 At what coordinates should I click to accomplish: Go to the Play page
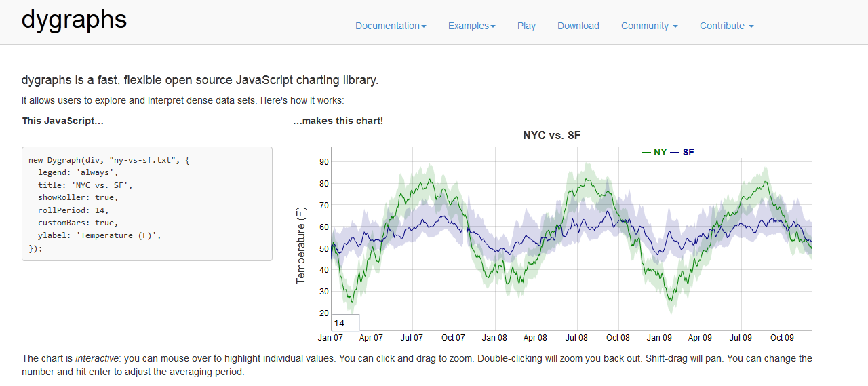tap(526, 26)
